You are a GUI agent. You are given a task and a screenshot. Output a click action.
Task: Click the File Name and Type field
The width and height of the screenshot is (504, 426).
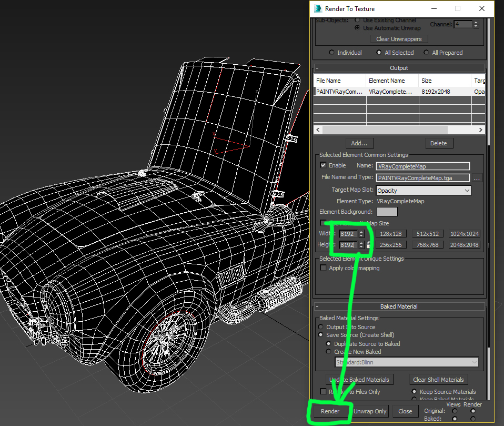(x=423, y=178)
